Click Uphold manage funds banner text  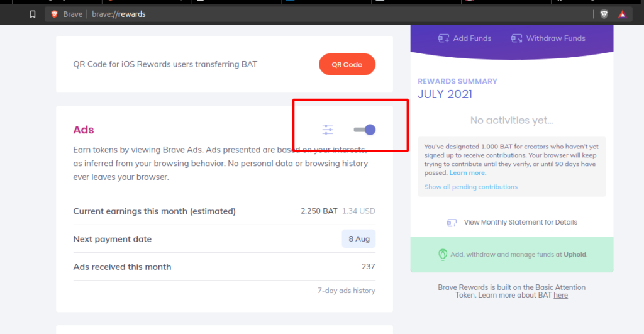519,254
